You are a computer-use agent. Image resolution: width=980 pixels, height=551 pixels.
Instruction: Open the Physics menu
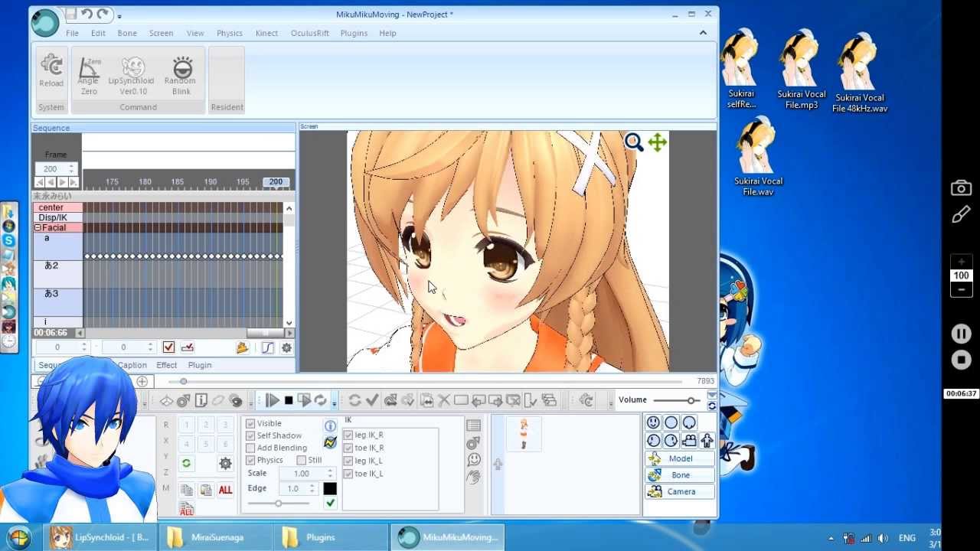[229, 33]
